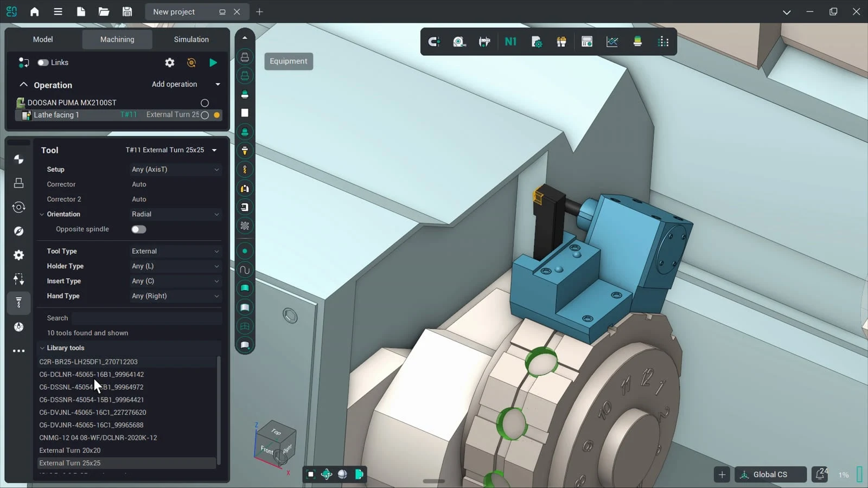
Task: Enable the Opposite spindle toggle
Action: [x=139, y=229]
